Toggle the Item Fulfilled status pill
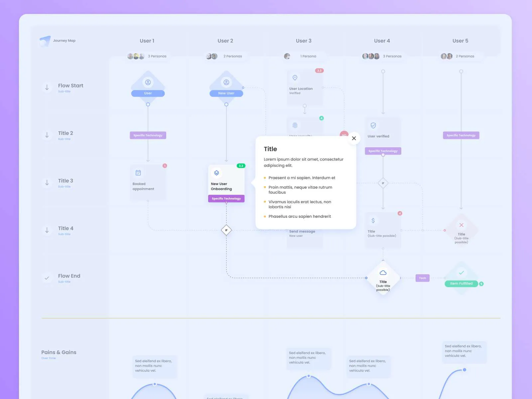The width and height of the screenshot is (532, 399). click(x=461, y=283)
